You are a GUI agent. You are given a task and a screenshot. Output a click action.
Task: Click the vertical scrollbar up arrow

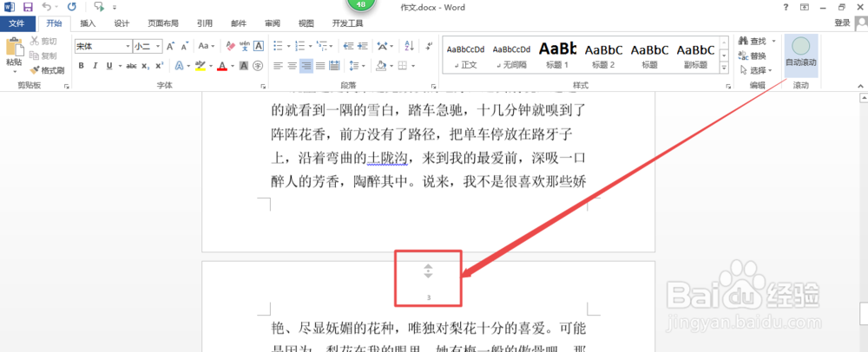863,98
